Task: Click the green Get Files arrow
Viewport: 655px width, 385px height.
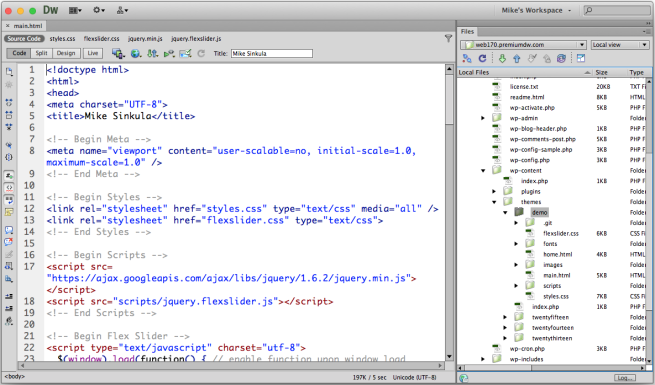Action: tap(502, 58)
